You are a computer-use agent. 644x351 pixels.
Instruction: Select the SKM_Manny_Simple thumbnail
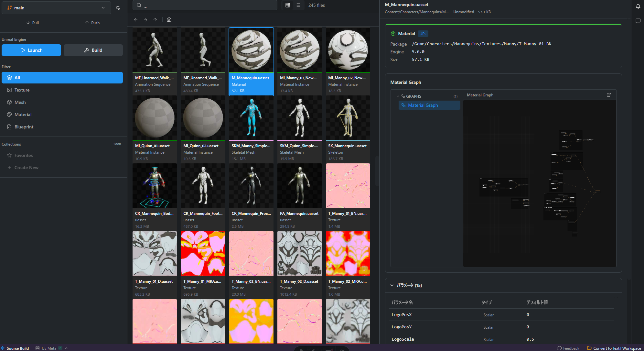coord(251,118)
